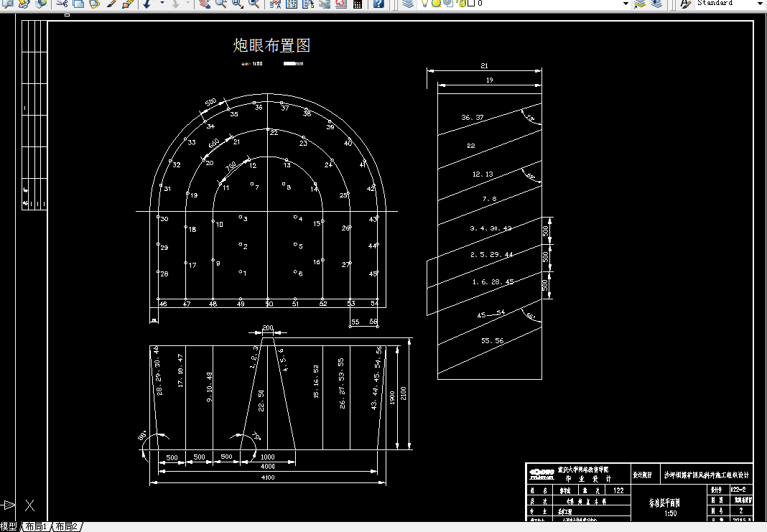Screen dimensions: 767x532
Task: Open the layer control dropdown
Action: point(625,5)
